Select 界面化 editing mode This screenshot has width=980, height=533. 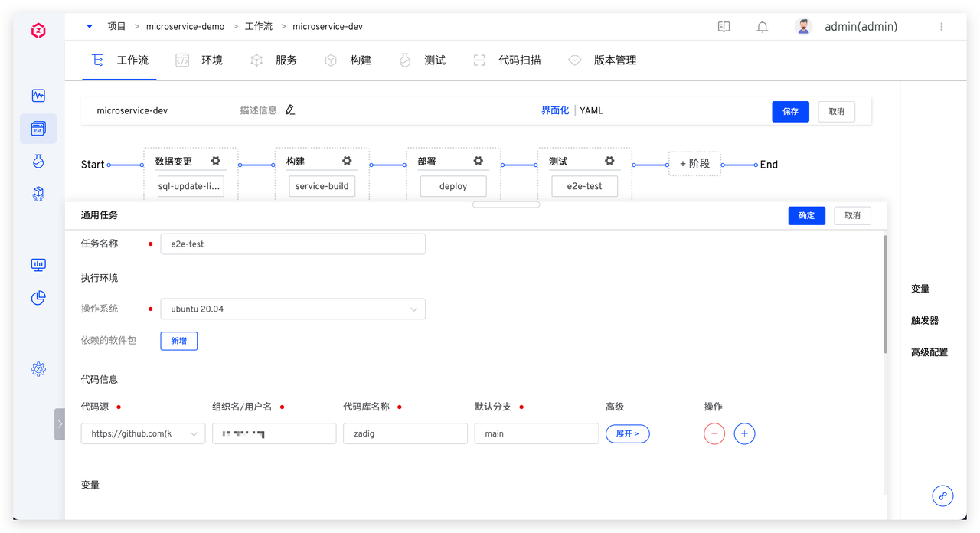click(555, 110)
